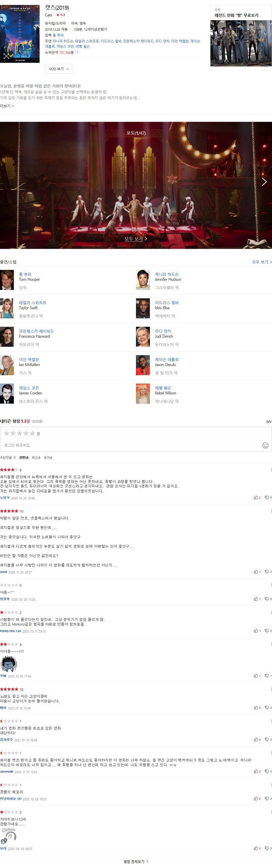Expand the synopsis with 더보기
This screenshot has width=272, height=868.
tap(7, 106)
